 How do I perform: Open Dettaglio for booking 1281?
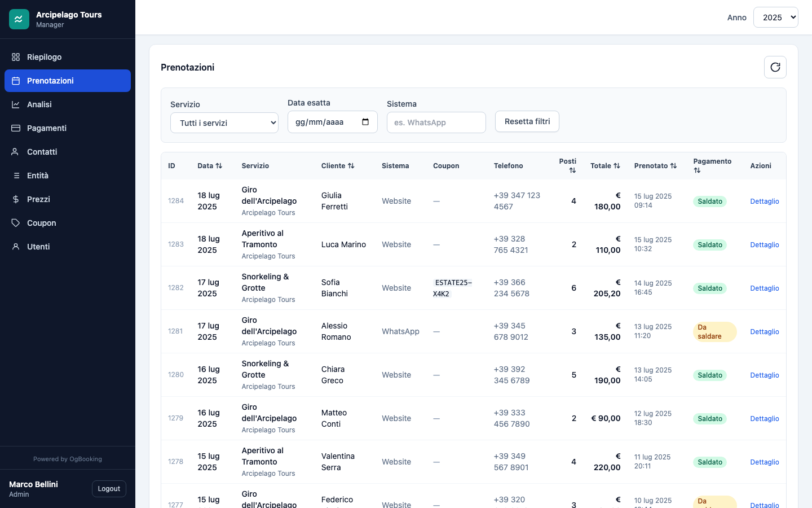765,332
